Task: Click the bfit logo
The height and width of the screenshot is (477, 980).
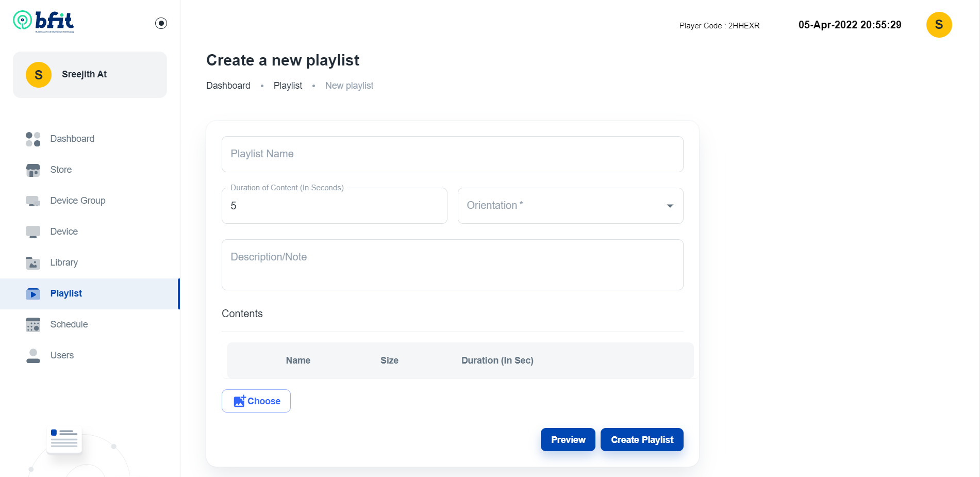Action: tap(44, 22)
